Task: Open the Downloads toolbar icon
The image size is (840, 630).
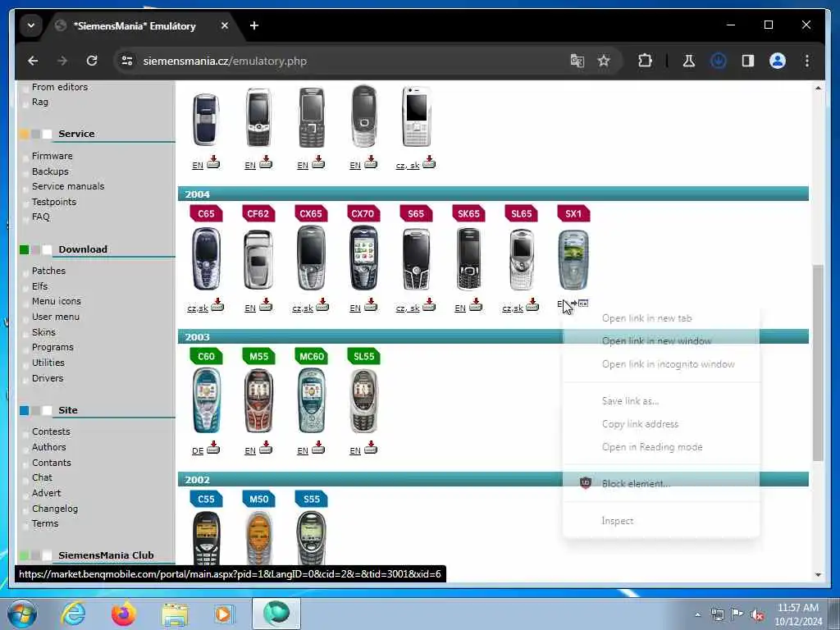Action: (719, 61)
